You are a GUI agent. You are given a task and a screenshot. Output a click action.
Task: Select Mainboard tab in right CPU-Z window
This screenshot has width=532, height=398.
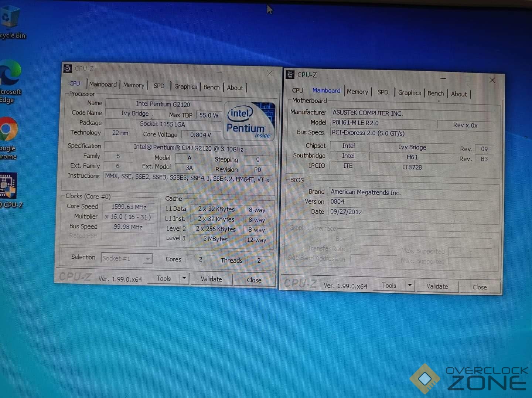[x=326, y=91]
